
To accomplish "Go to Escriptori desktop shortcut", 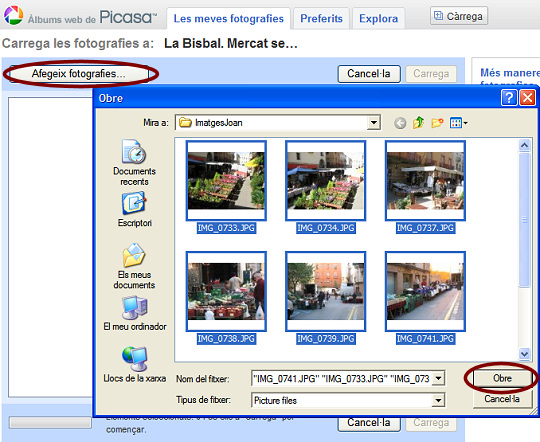I will pos(134,209).
